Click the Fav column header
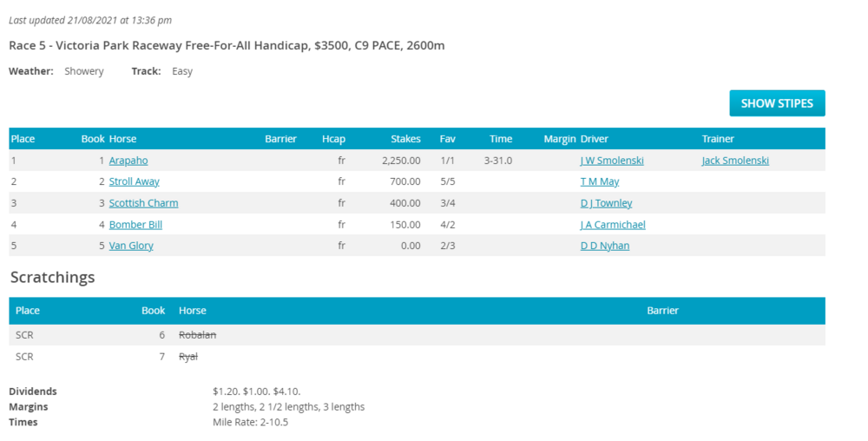This screenshot has width=868, height=441. (447, 139)
